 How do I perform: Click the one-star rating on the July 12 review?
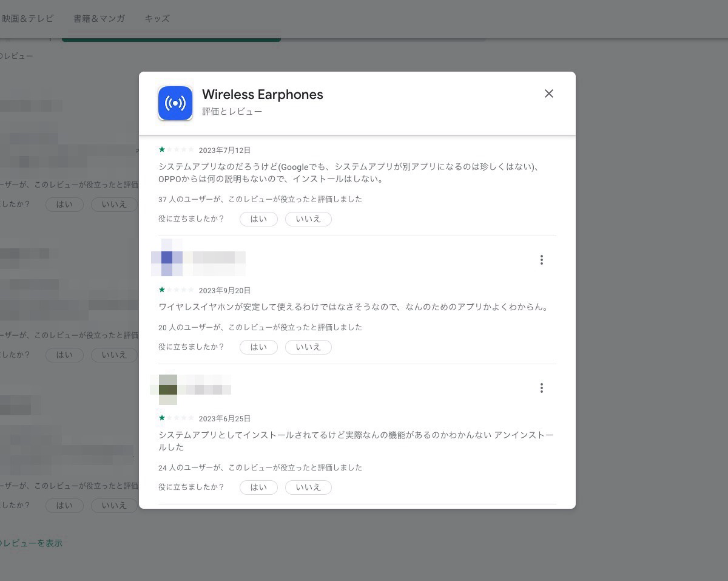pos(176,149)
